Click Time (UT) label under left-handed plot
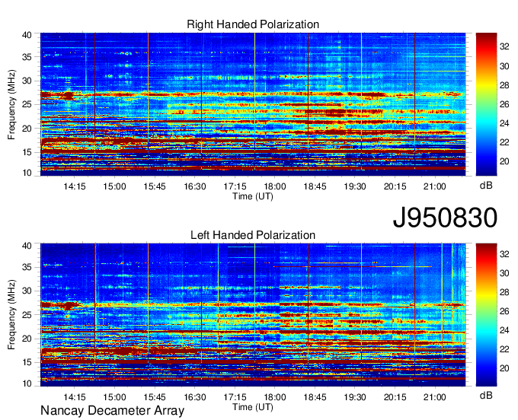The width and height of the screenshot is (518, 420). pos(253,407)
